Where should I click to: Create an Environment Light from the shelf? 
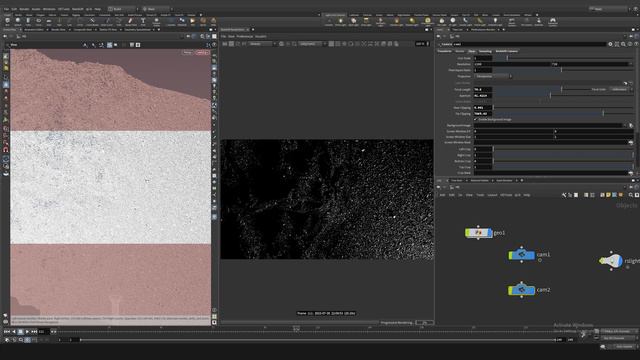427,22
